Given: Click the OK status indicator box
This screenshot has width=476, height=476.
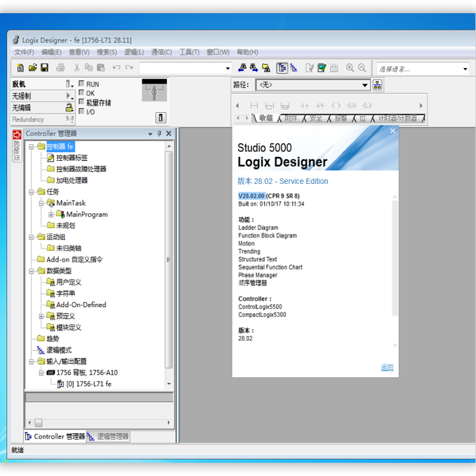Looking at the screenshot, I should point(81,92).
